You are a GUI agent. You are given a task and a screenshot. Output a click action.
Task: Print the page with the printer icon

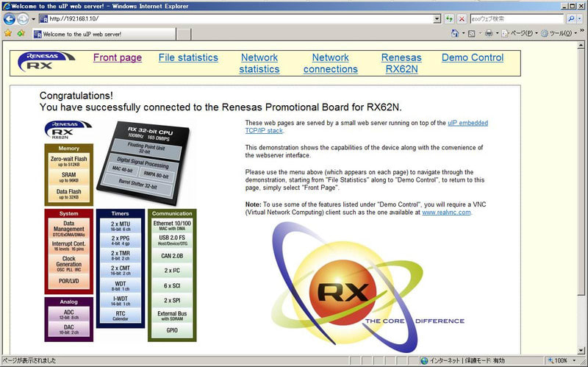click(x=489, y=33)
